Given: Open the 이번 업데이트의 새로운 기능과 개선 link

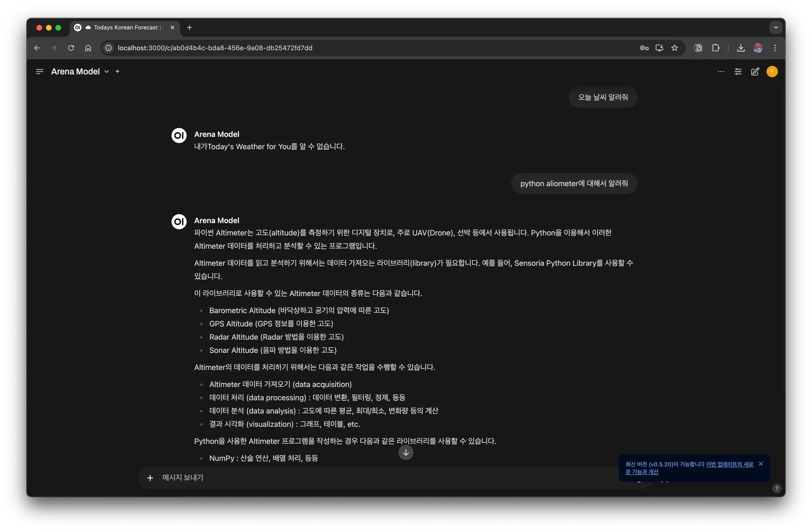Looking at the screenshot, I should point(731,464).
